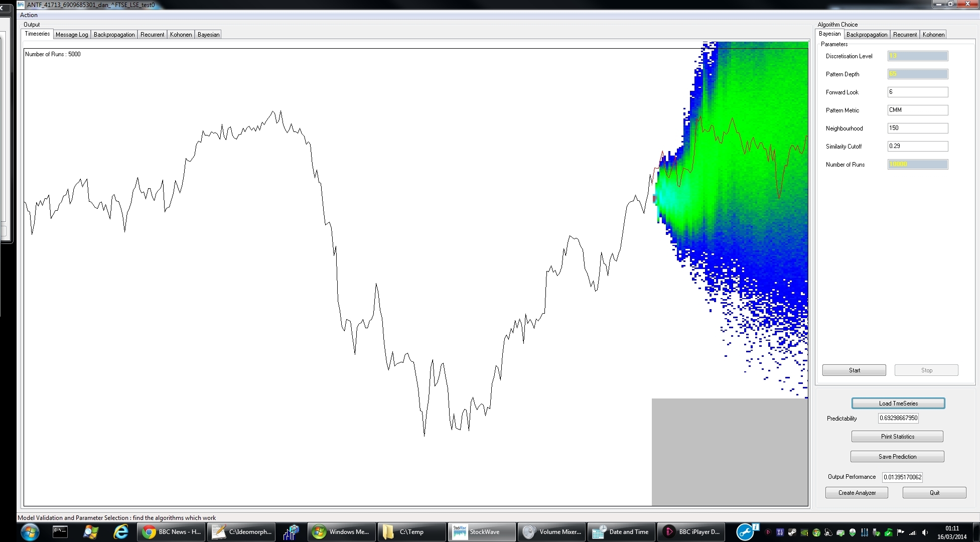The width and height of the screenshot is (980, 542).
Task: Open the Kohonen output tab
Action: [181, 35]
